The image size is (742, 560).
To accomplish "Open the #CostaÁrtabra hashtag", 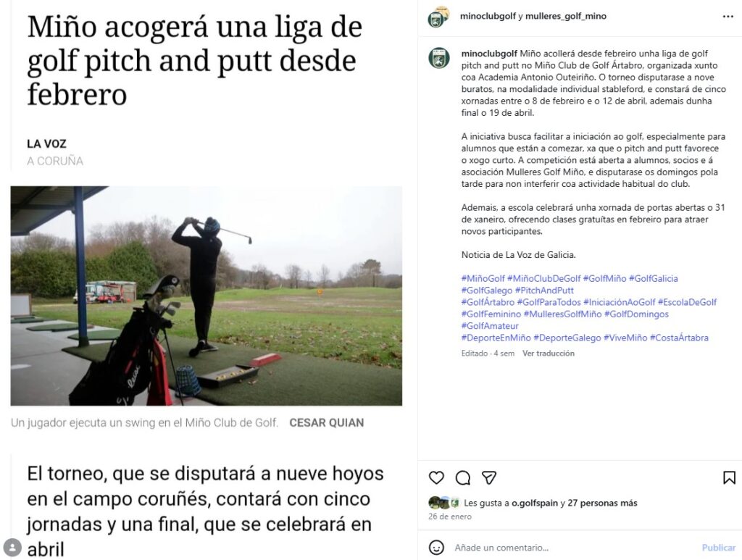I will (679, 338).
